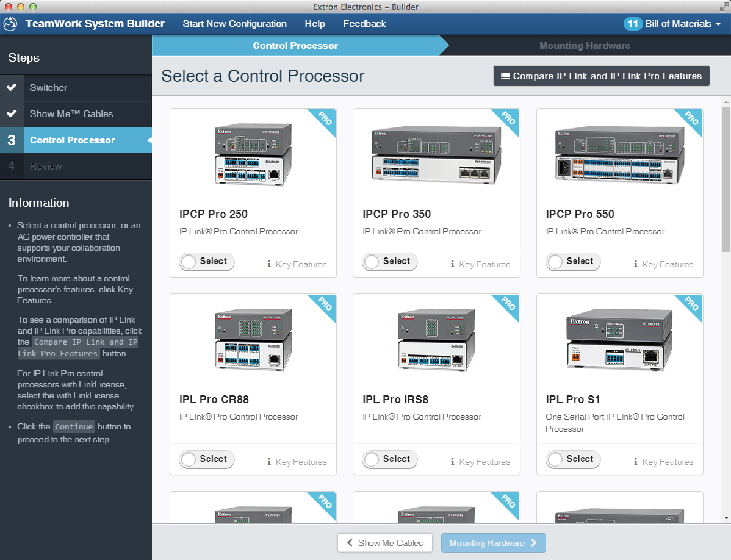
Task: Click the Show Me Cables back button
Action: [x=385, y=543]
